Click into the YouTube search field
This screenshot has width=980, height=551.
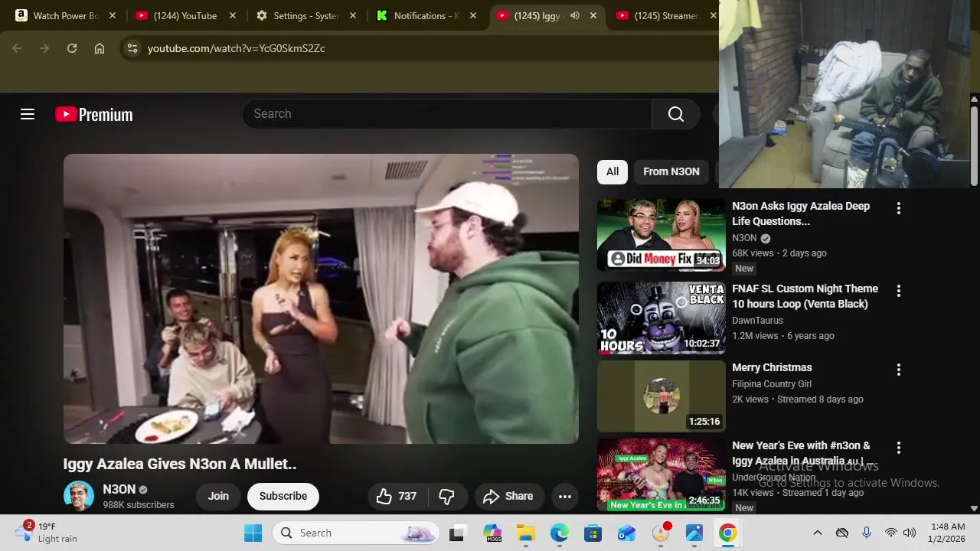447,114
